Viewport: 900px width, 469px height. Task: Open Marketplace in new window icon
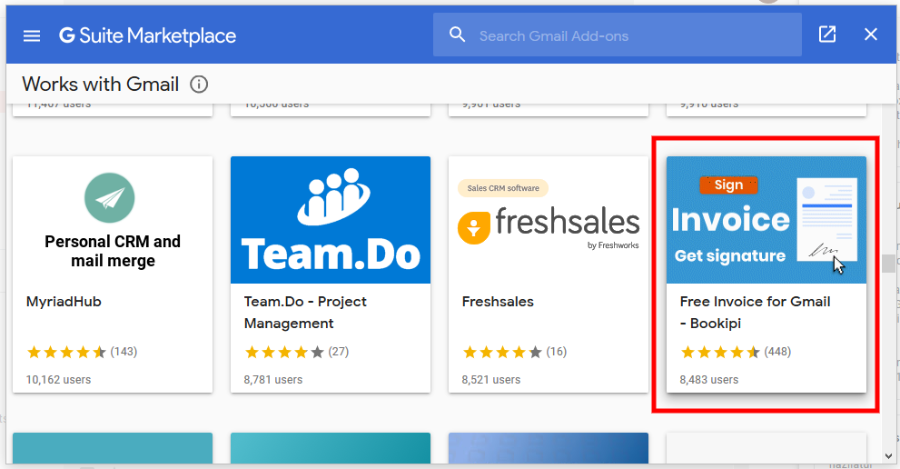click(827, 34)
